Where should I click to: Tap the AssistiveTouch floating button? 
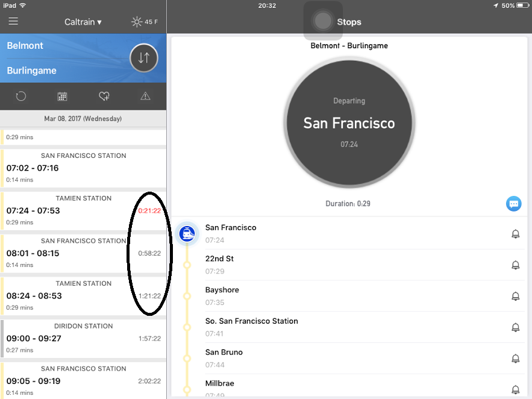point(323,20)
